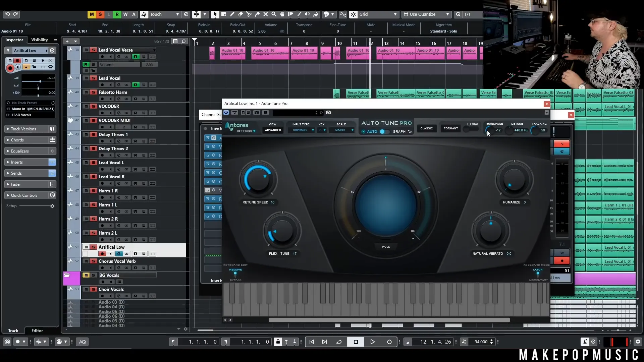
Task: Toggle global Write W automation button
Action: pyautogui.click(x=125, y=14)
